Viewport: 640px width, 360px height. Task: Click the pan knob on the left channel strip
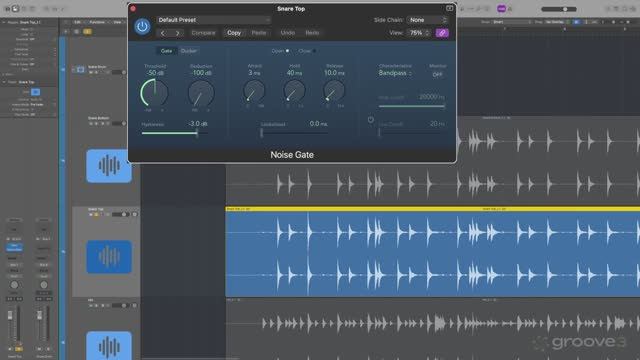tap(14, 285)
